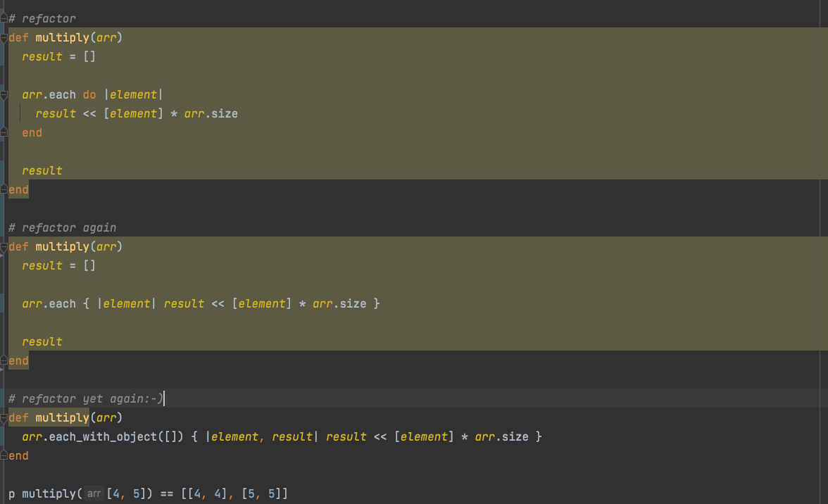Click the fold end marker after the each block
828x504 pixels.
(x=3, y=132)
